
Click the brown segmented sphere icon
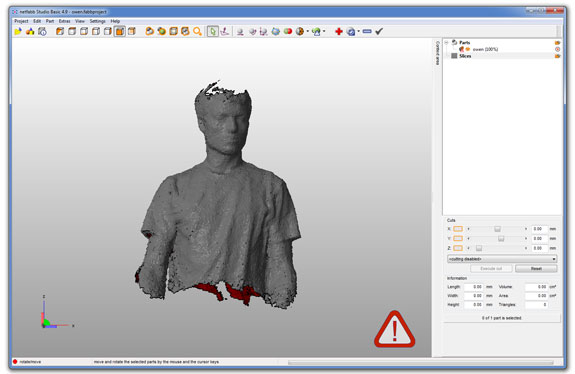point(300,32)
